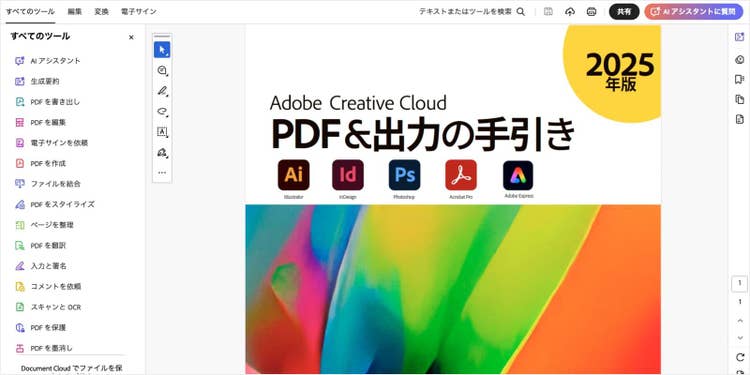750x375 pixels.
Task: Open the PDFを保護 tool
Action: (x=41, y=328)
